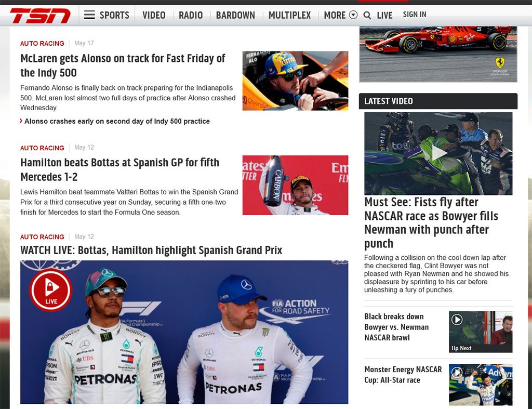This screenshot has width=532, height=409.
Task: Open McLaren gets Alonso on track headline
Action: click(x=123, y=65)
